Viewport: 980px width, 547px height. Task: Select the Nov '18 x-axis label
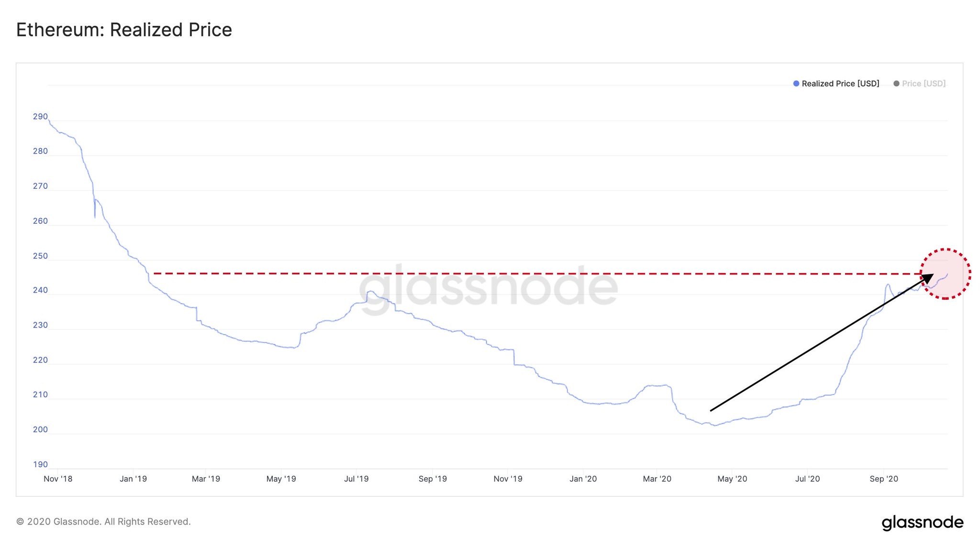tap(58, 479)
